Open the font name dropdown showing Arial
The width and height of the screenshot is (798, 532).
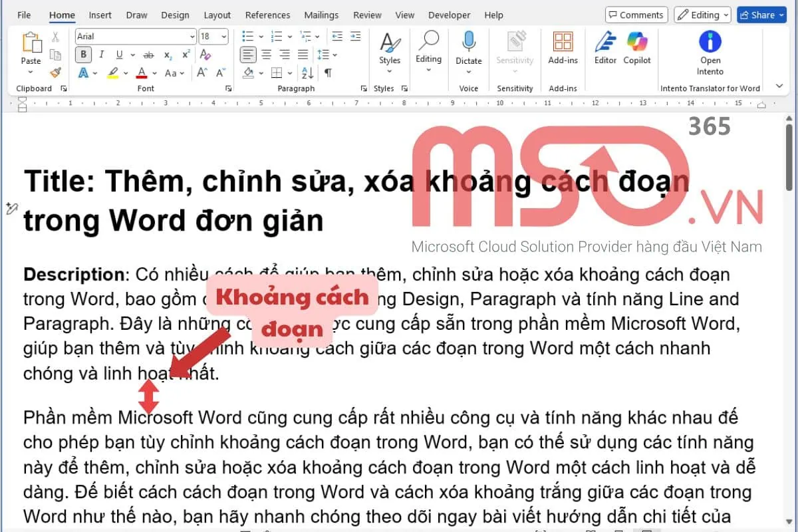click(x=193, y=37)
